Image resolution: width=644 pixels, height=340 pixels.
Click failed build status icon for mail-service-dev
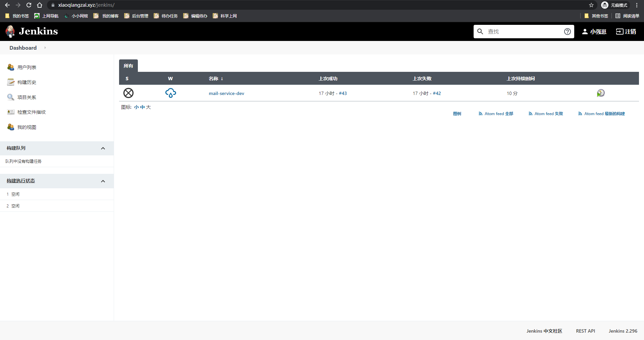(x=128, y=93)
